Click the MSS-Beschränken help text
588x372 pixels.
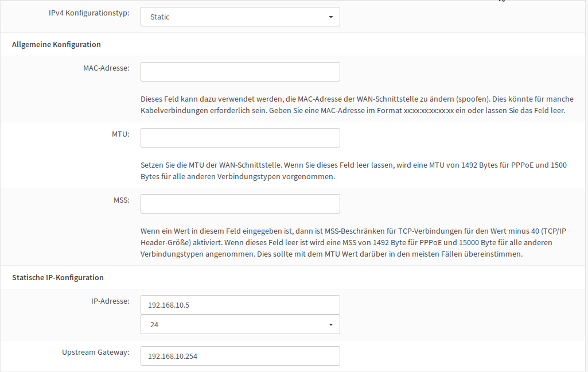(353, 242)
